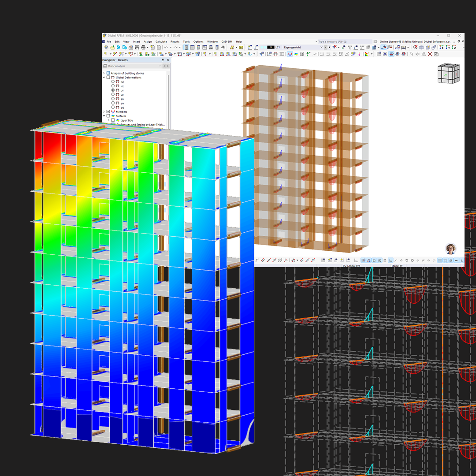Click the Global XYZ coordinate system icon in status bar
The height and width of the screenshot is (476, 476).
(352, 265)
